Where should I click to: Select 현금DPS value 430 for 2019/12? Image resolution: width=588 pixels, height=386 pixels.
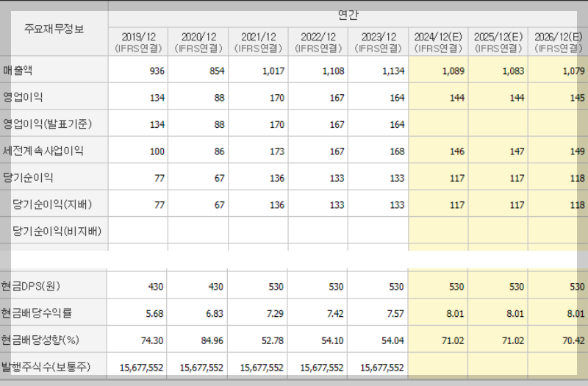pos(156,287)
